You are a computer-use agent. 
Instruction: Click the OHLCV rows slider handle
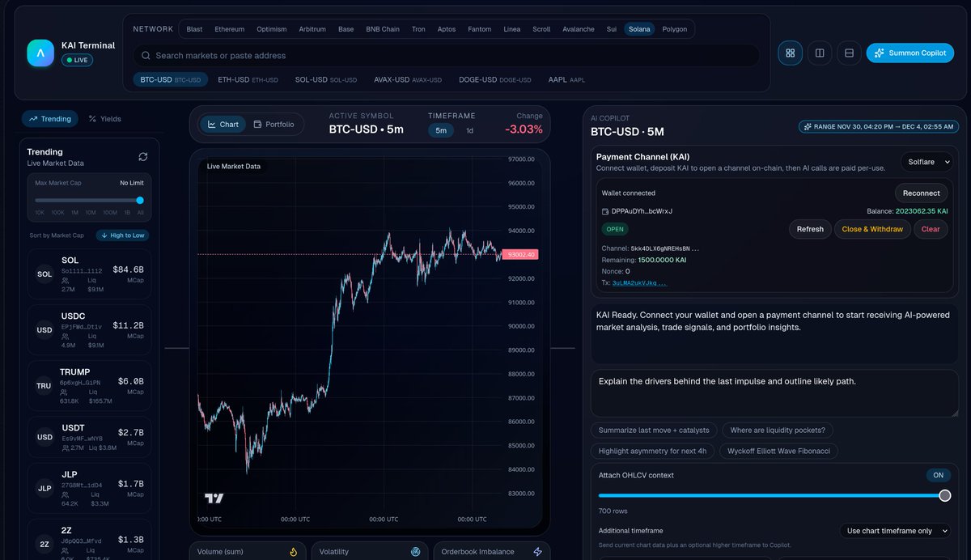coord(944,495)
